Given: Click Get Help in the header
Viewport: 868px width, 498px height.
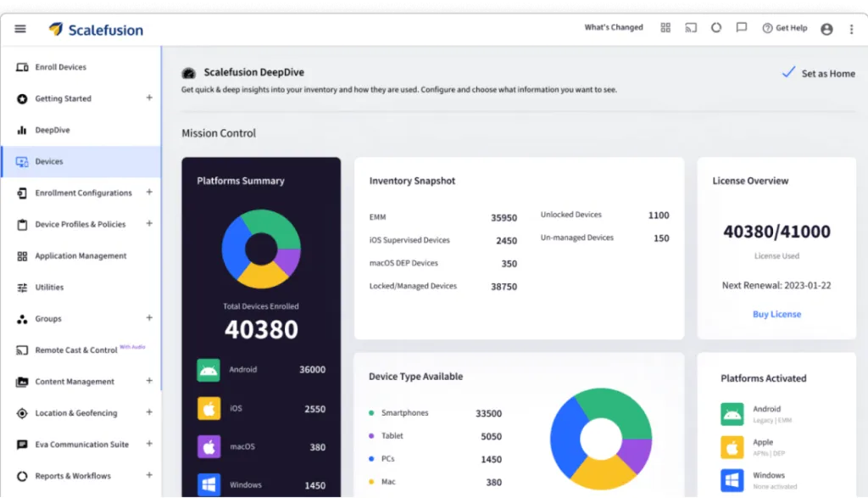Looking at the screenshot, I should [784, 28].
